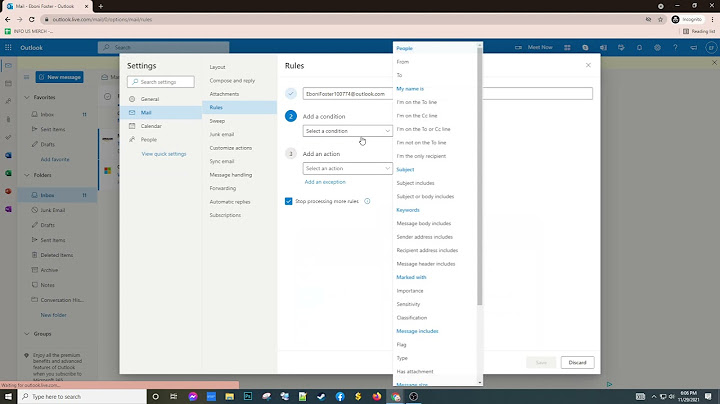Open Word icon in left app rail
The image size is (720, 404).
8,155
